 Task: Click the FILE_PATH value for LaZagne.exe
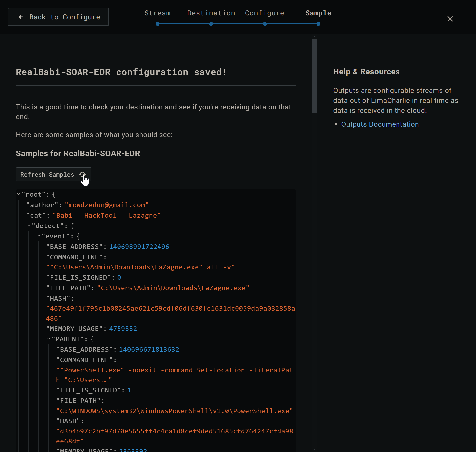[173, 288]
